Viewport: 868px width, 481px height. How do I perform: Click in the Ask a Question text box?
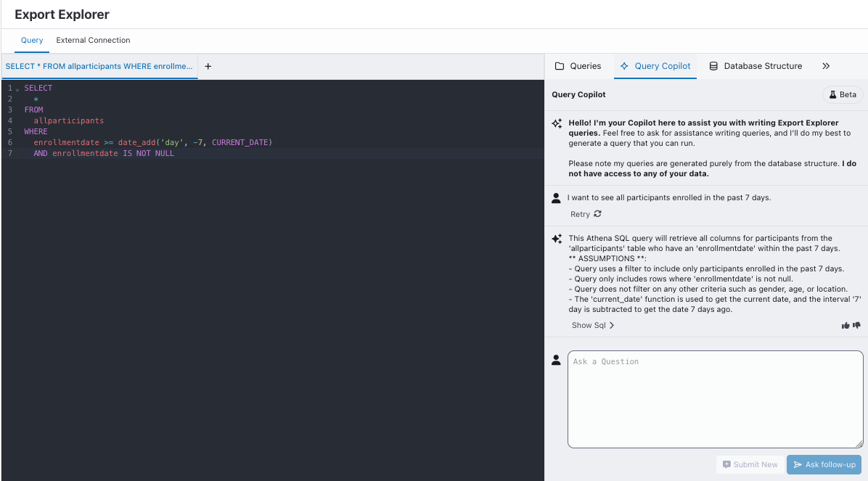click(x=715, y=399)
